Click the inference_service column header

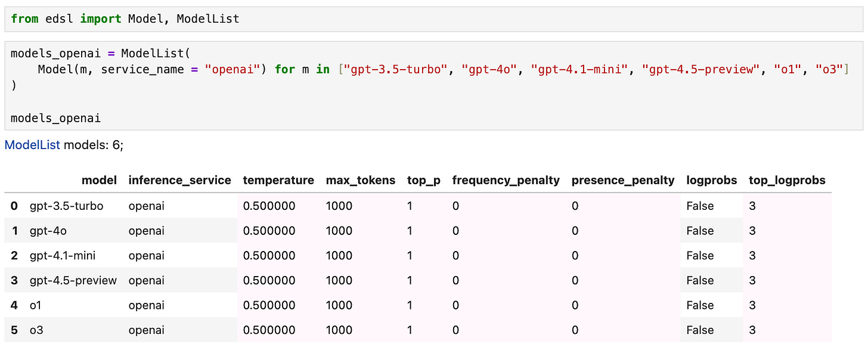click(179, 180)
